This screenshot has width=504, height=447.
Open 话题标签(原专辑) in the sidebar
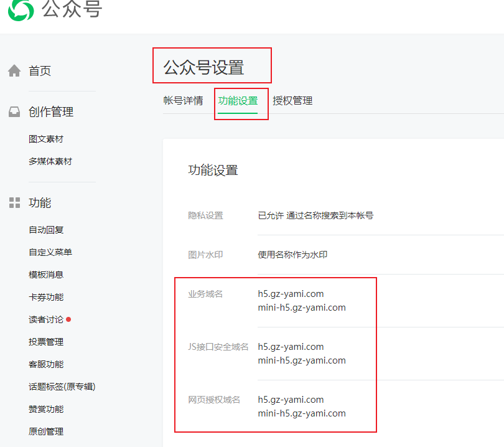pyautogui.click(x=62, y=387)
